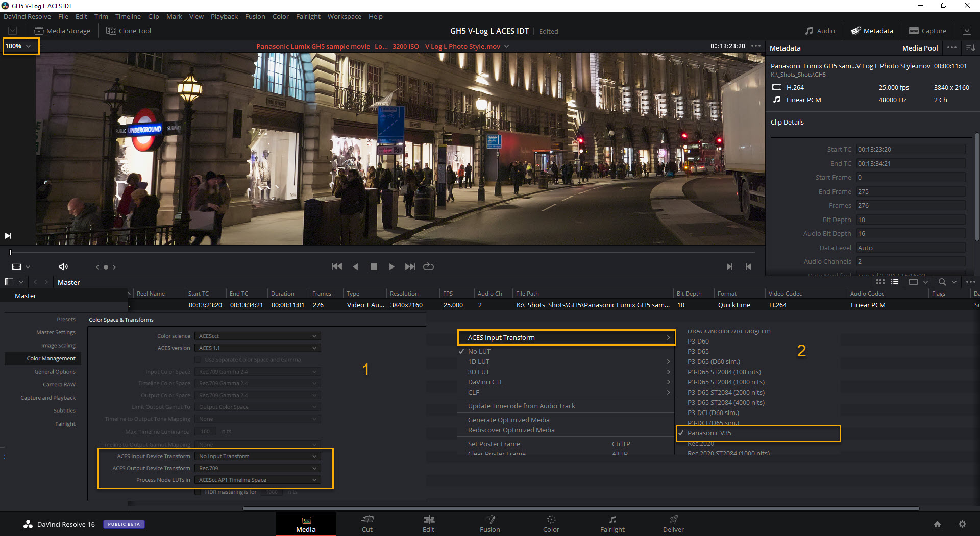Jump to the last frame
Viewport: 980px width, 536px height.
pos(410,266)
